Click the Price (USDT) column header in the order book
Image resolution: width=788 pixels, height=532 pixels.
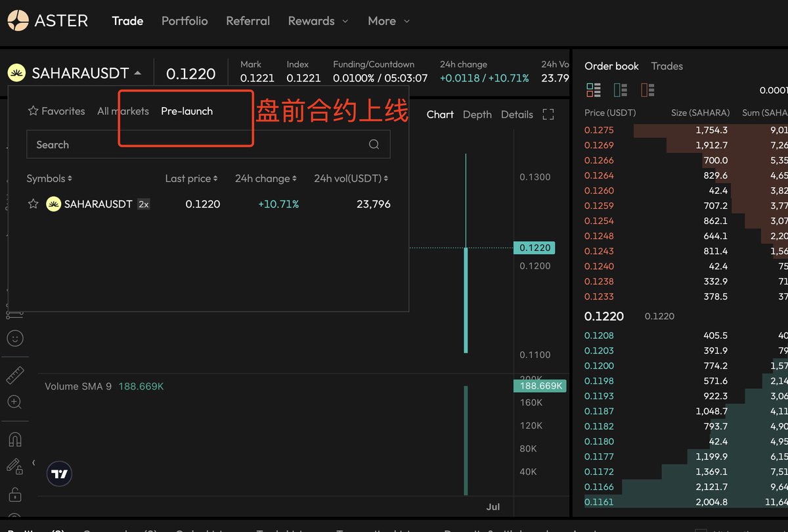click(x=610, y=113)
